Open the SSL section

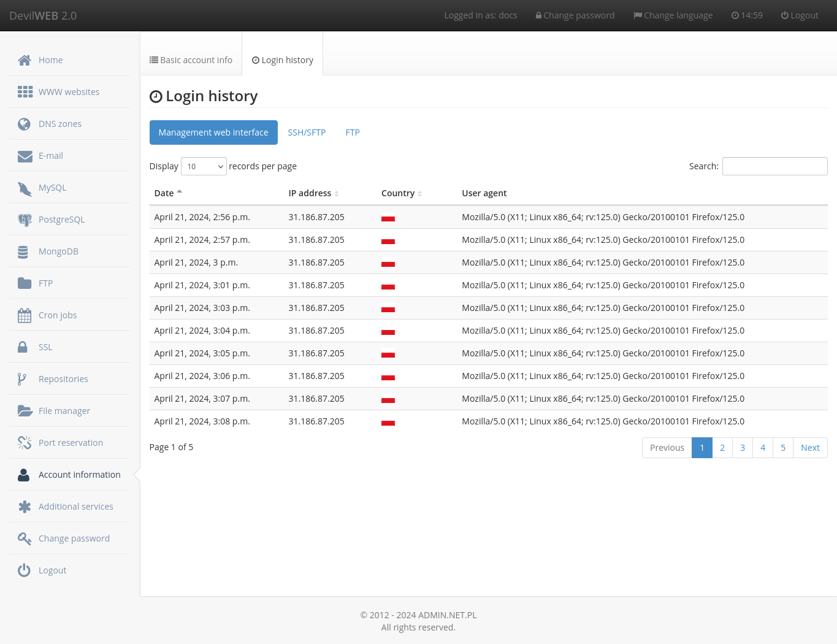click(44, 347)
